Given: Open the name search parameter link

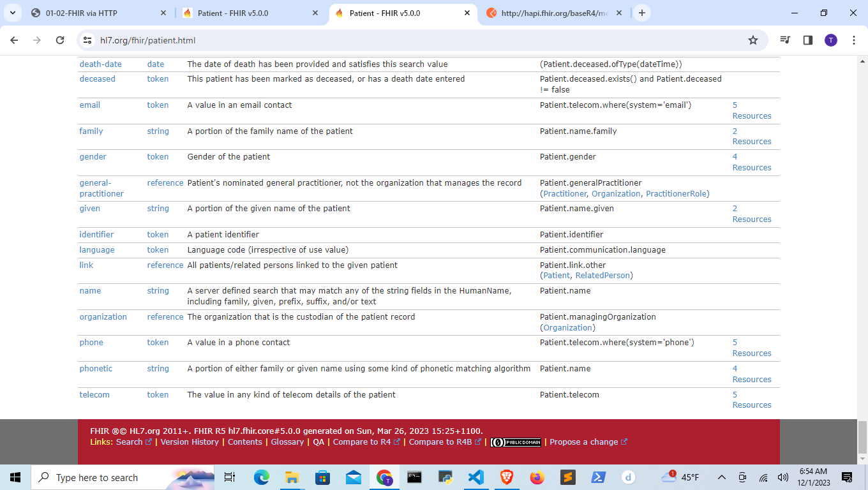Looking at the screenshot, I should [x=90, y=290].
